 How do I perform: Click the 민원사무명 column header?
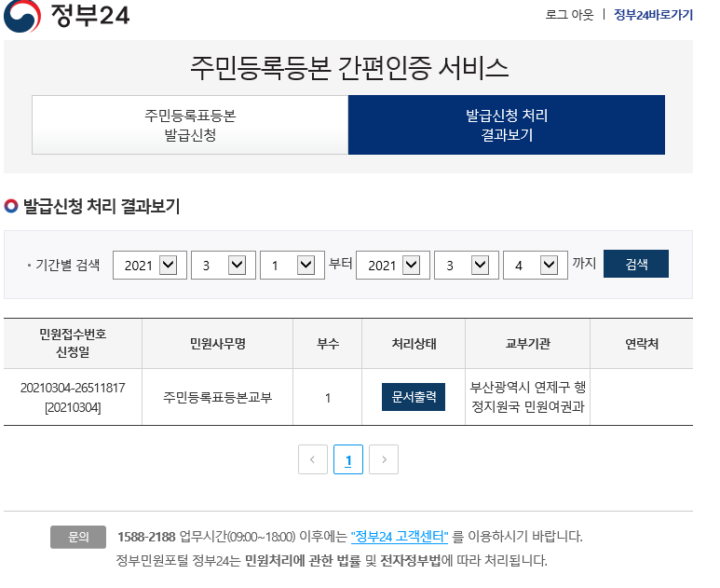click(218, 344)
